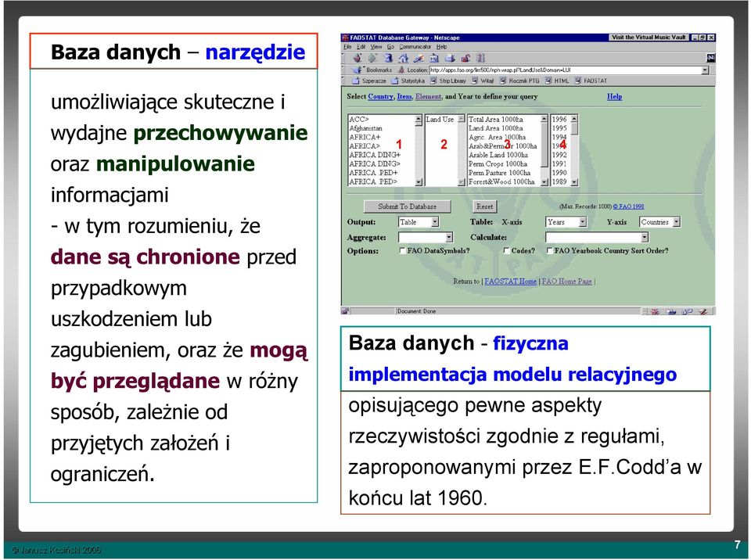Follow the FAOSTAT Home link
Image resolution: width=751 pixels, height=560 pixels.
point(511,282)
